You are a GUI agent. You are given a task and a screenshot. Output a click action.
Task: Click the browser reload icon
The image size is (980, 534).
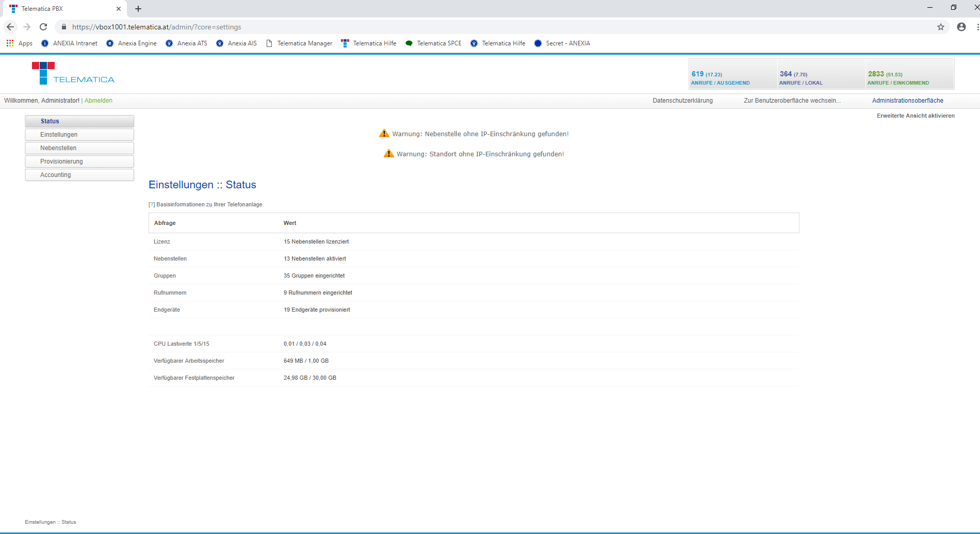[43, 27]
